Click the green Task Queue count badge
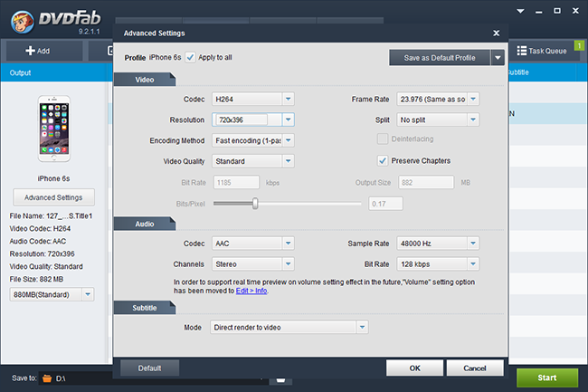This screenshot has height=392, width=588. (579, 46)
